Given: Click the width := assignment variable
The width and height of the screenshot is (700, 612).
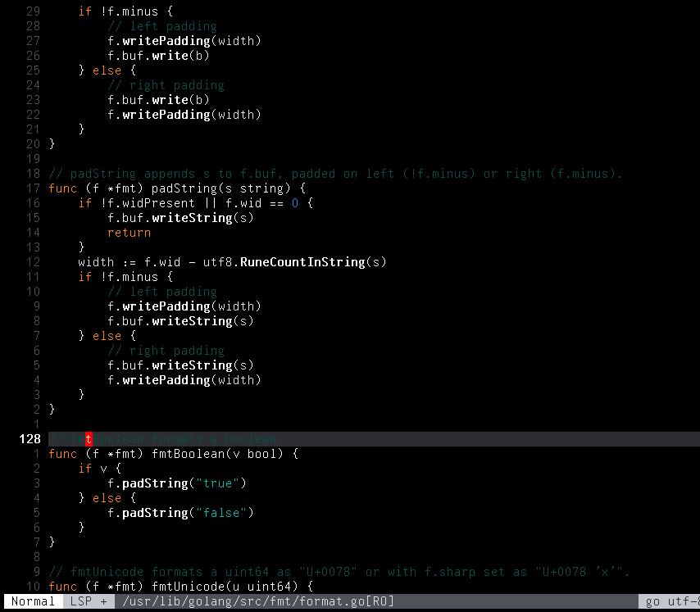Looking at the screenshot, I should [96, 262].
